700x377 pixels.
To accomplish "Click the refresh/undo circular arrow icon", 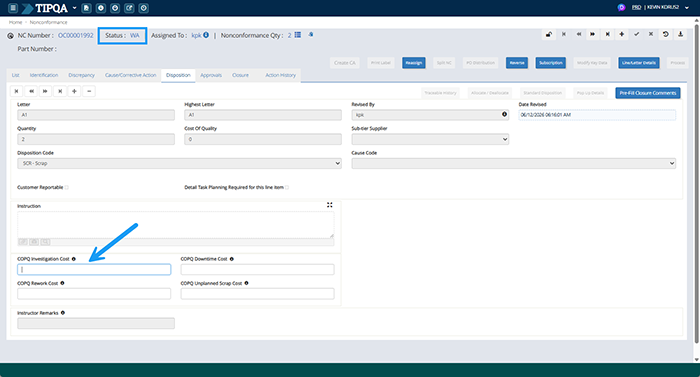I will coord(666,34).
